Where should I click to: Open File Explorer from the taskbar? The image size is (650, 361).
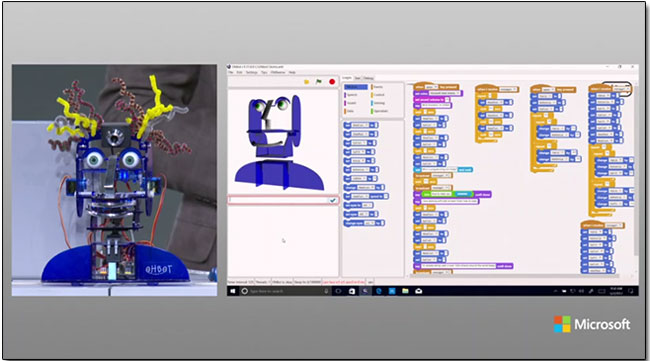(x=405, y=291)
